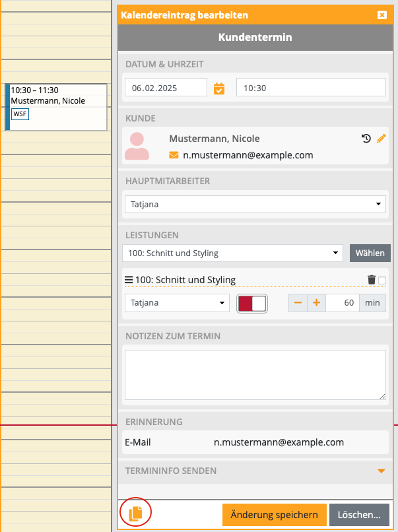Tick the checkbox beside the trash icon
Image resolution: width=398 pixels, height=532 pixels.
(382, 281)
